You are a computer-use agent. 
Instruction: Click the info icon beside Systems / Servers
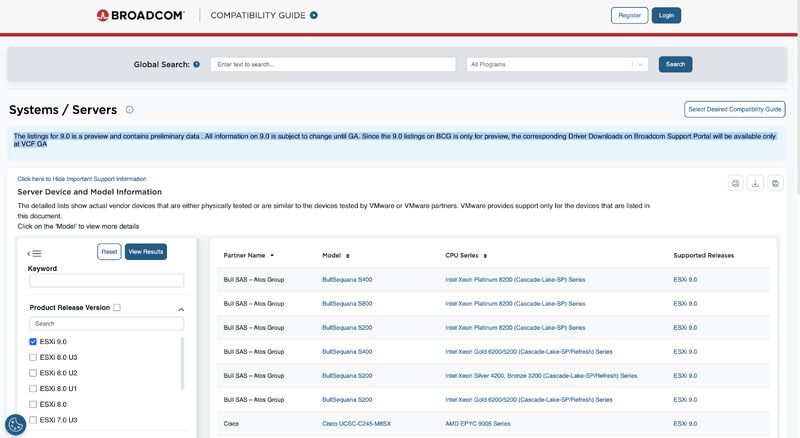click(x=130, y=110)
